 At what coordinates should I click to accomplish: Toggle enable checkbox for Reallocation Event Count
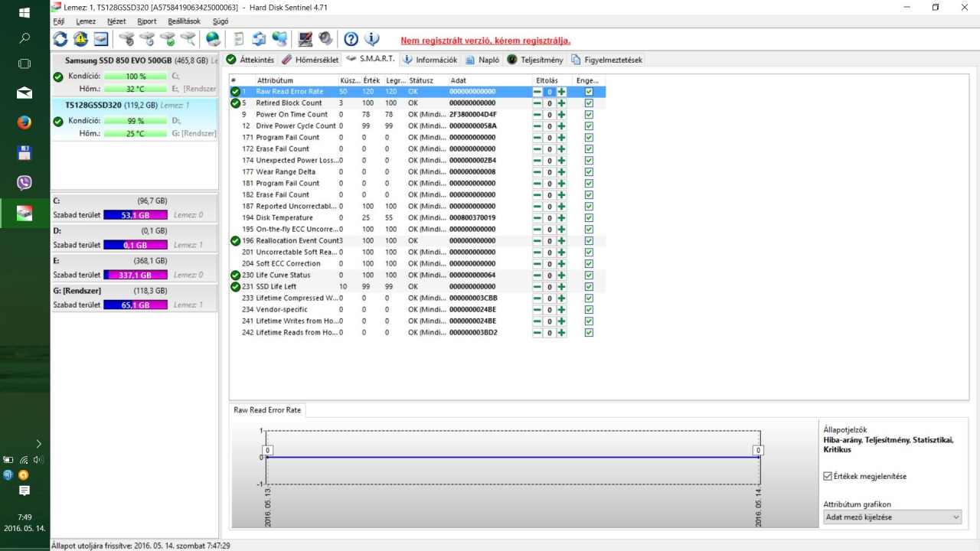click(589, 241)
